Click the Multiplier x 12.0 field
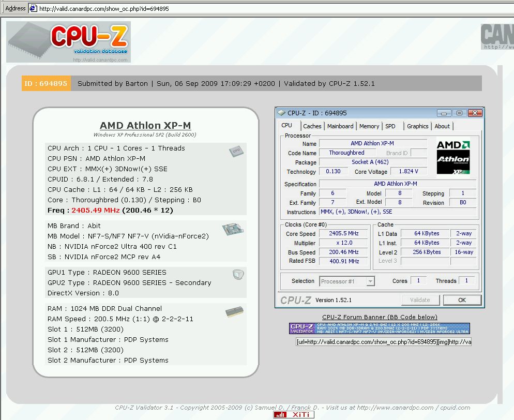This screenshot has height=420, width=514. pyautogui.click(x=343, y=243)
